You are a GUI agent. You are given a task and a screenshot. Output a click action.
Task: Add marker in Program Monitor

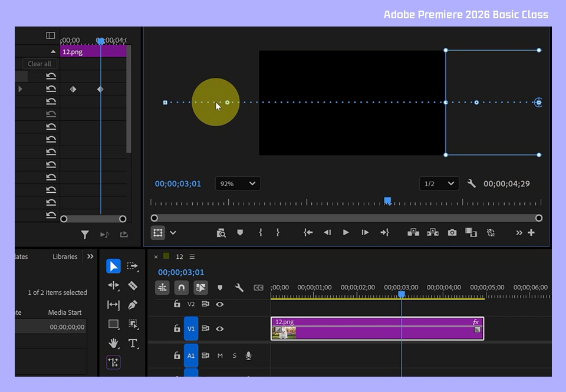point(240,232)
